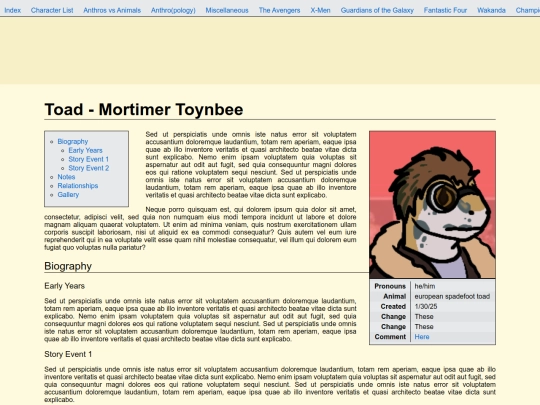
Task: Open the Index page link
Action: 13,10
